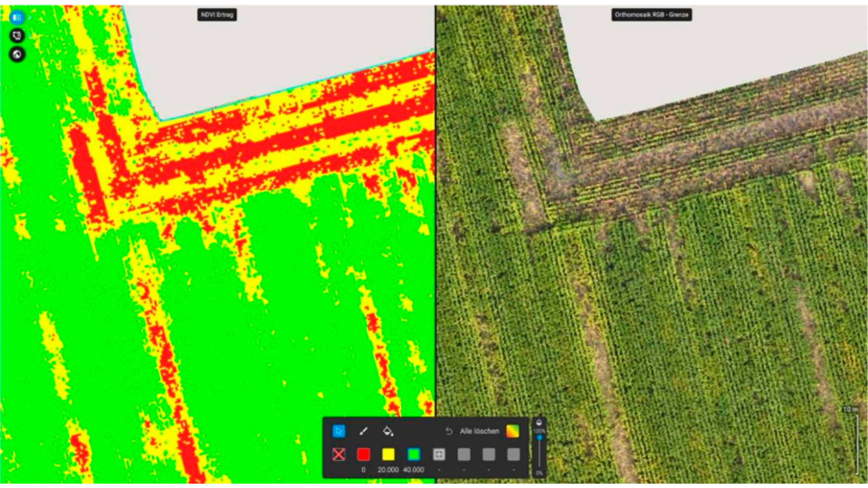Click the '10 m' scale bar label
The image size is (868, 488).
pos(850,409)
